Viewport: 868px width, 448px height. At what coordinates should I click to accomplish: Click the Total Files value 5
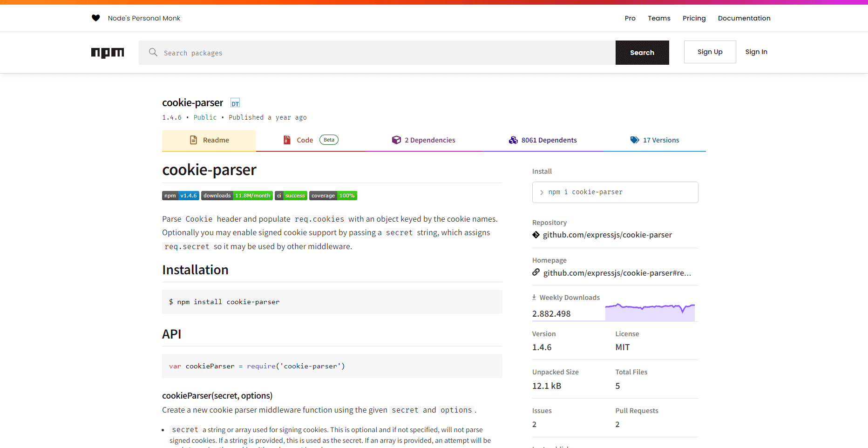[617, 386]
